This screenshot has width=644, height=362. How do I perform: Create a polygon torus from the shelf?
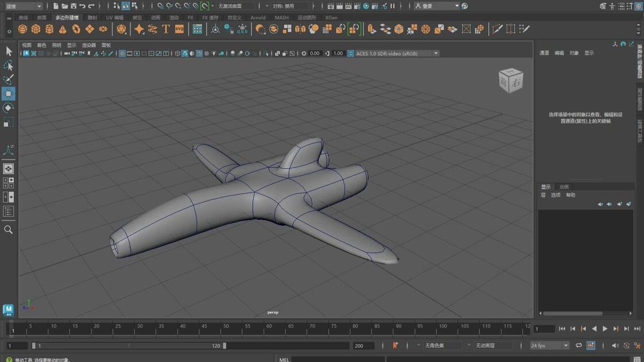coord(76,29)
